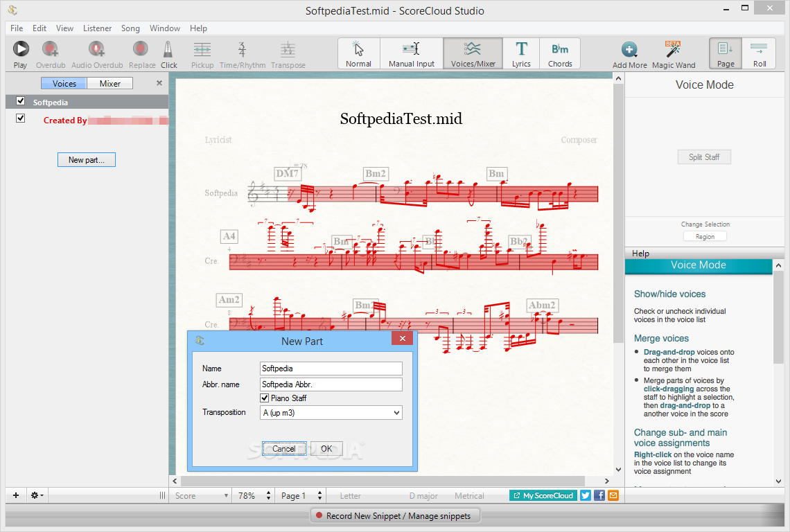Switch to Manual Input mode
The height and width of the screenshot is (532, 790).
click(412, 53)
